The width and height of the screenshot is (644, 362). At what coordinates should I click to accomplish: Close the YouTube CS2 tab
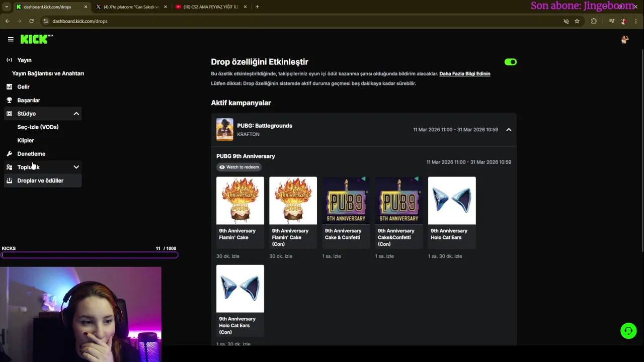click(x=245, y=7)
